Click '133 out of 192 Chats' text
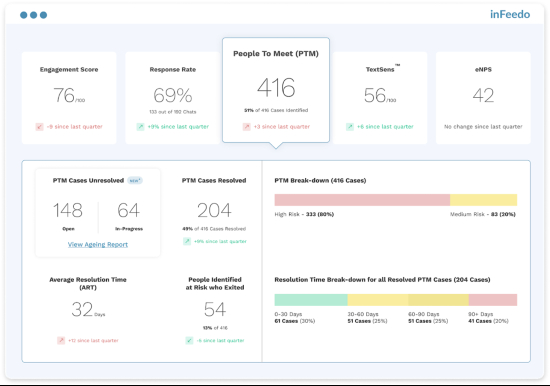 point(173,112)
